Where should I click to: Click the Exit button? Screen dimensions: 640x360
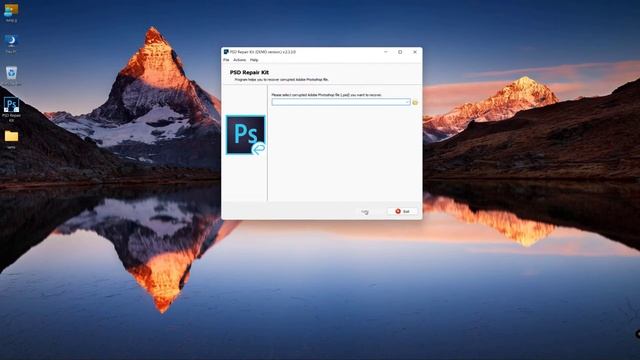point(402,211)
